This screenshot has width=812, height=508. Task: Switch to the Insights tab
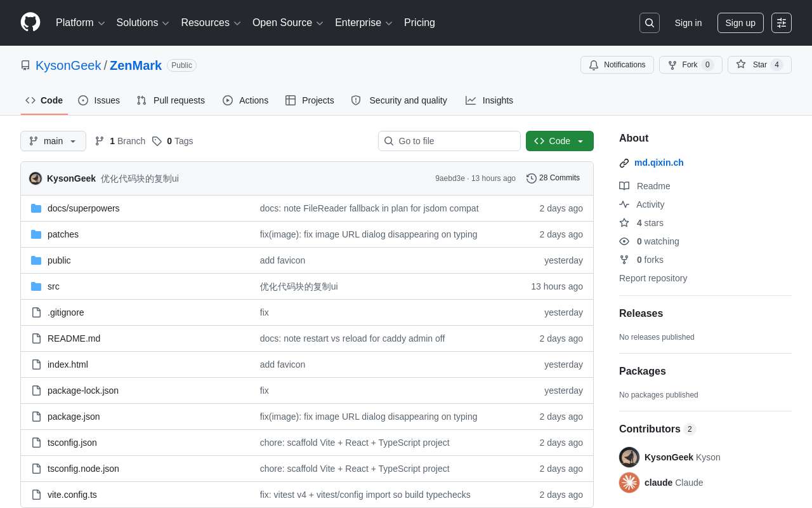click(x=489, y=100)
